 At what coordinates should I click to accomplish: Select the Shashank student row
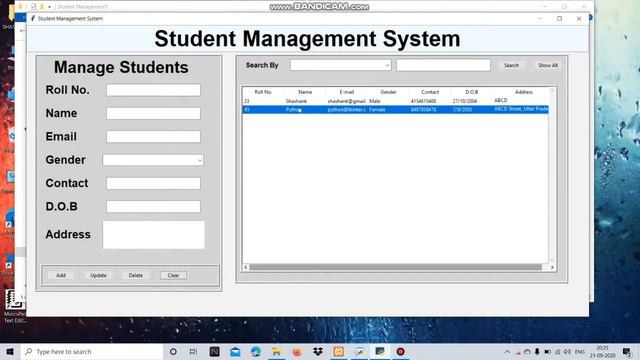tap(396, 101)
